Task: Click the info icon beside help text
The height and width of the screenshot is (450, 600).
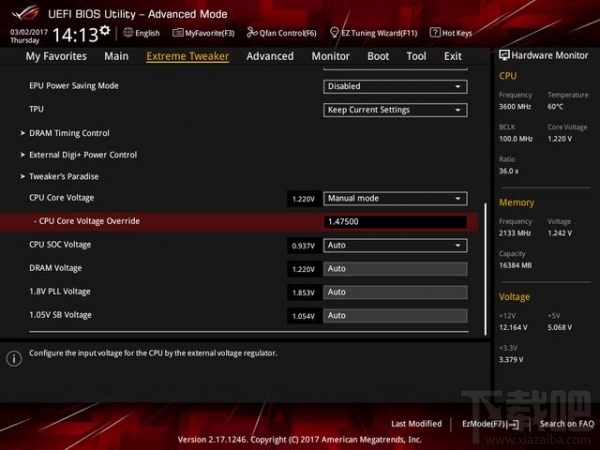Action: tap(14, 359)
